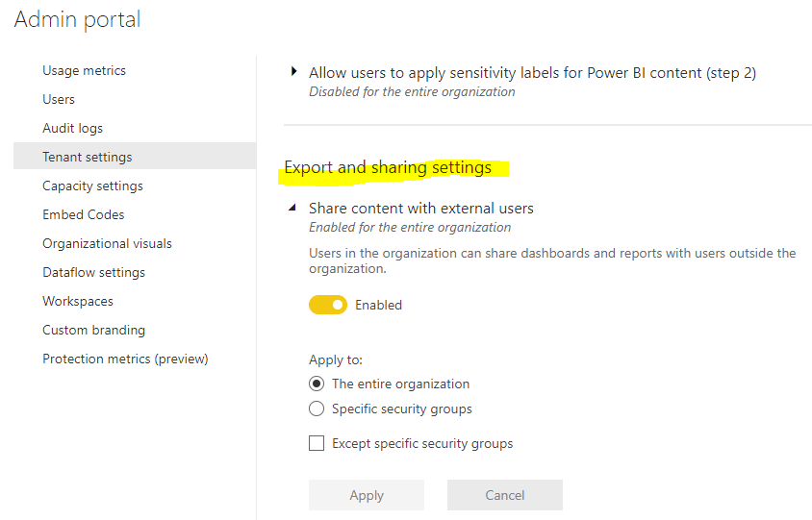Select The entire organization radio button

click(317, 384)
